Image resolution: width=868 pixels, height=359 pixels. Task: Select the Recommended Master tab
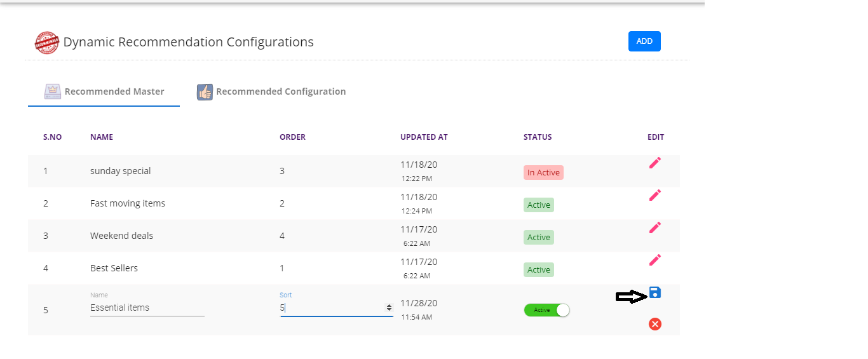[114, 91]
